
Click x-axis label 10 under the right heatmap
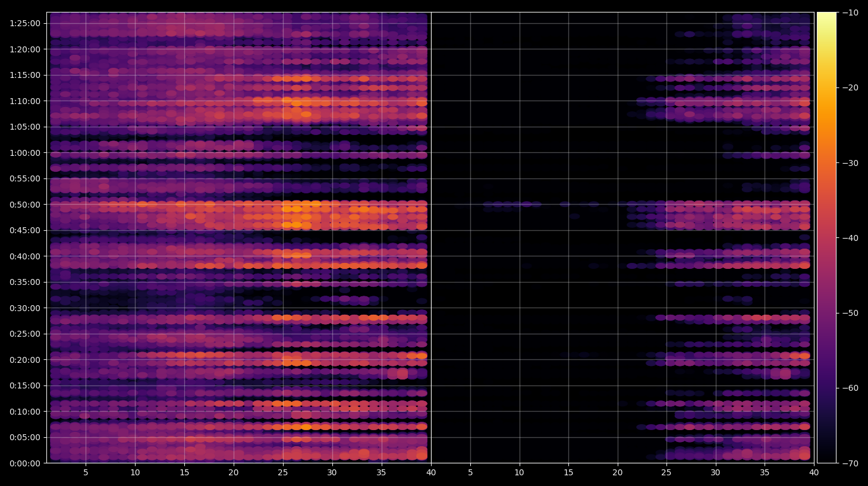(520, 473)
